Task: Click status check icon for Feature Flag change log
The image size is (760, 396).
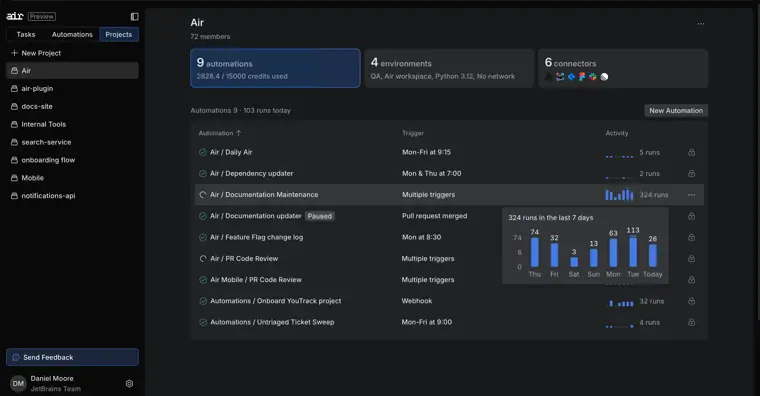Action: coord(203,238)
